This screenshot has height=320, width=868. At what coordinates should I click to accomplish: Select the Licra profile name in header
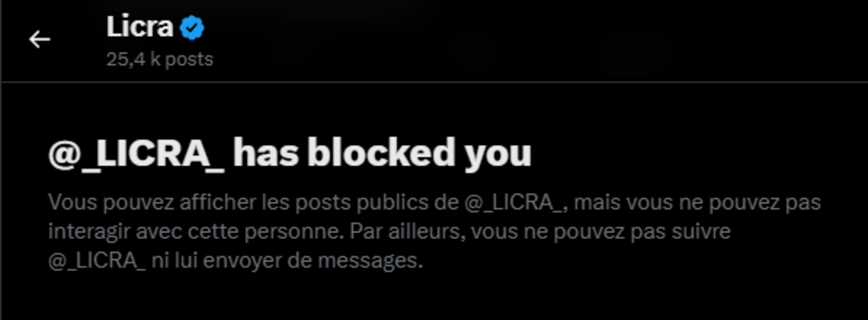(140, 28)
